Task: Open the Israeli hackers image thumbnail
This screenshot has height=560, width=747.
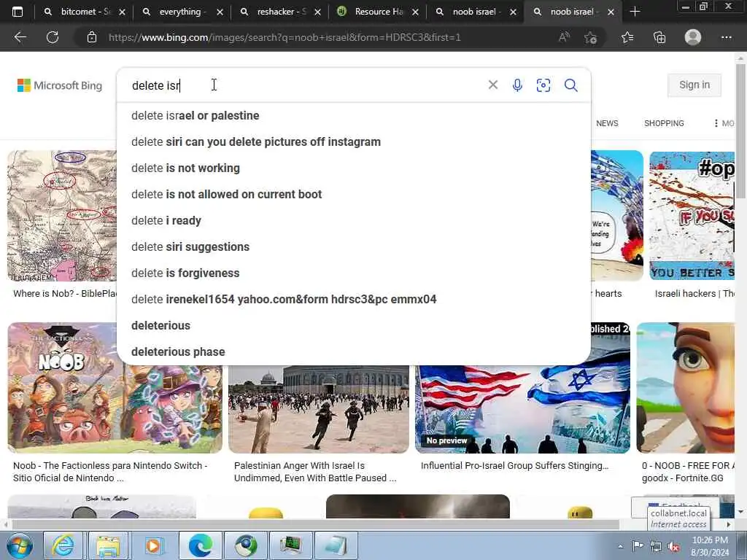Action: (x=692, y=216)
